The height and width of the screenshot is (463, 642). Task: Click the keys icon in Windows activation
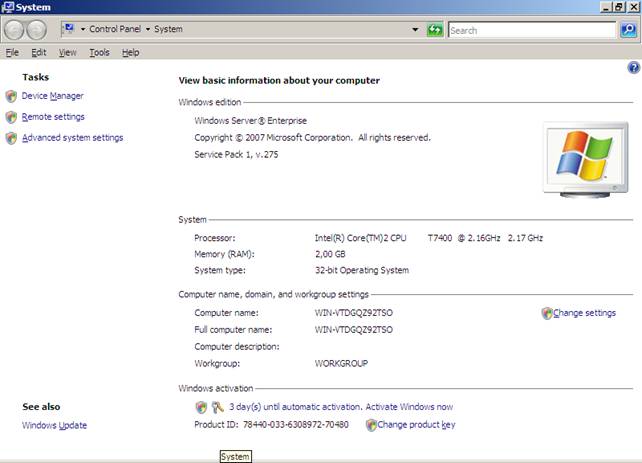point(217,407)
